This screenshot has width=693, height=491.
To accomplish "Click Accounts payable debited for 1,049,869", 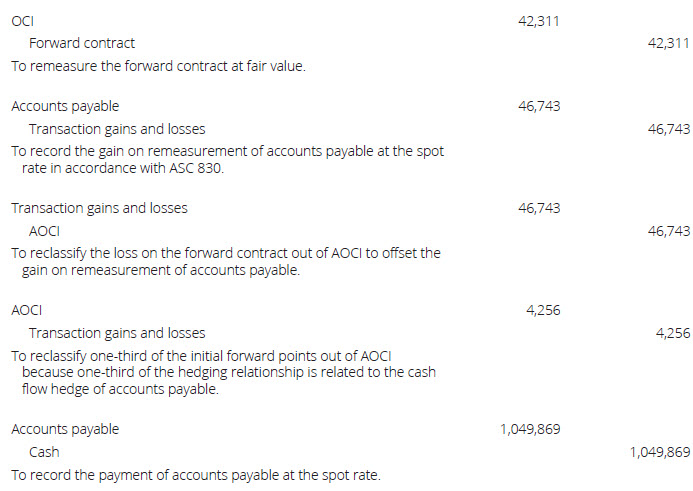I will pyautogui.click(x=65, y=429).
